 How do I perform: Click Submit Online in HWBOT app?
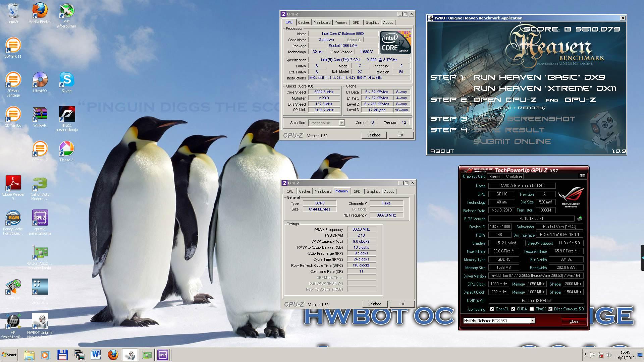tap(512, 141)
